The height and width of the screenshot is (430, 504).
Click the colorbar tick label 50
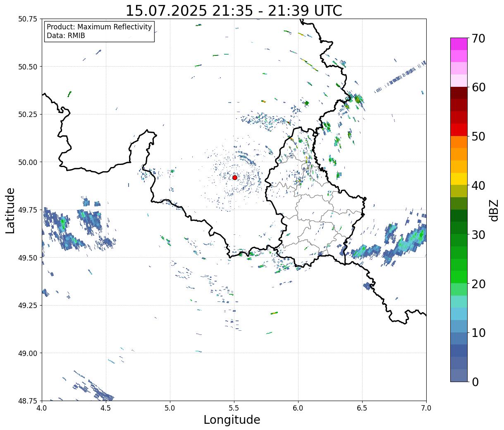(478, 136)
